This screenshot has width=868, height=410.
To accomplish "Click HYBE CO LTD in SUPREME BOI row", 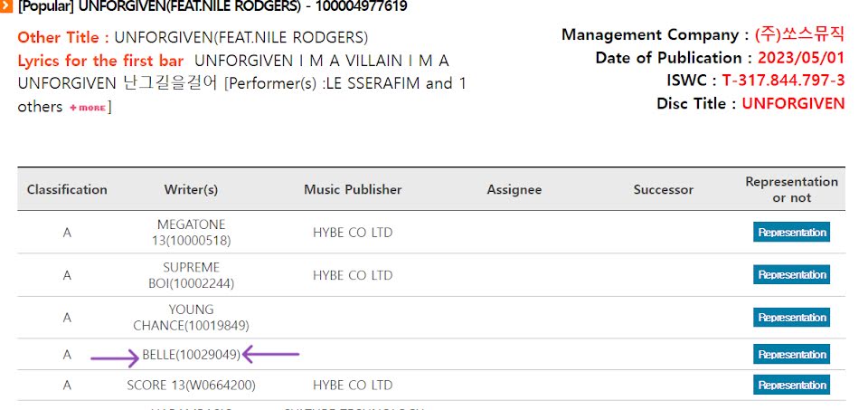I will point(353,275).
